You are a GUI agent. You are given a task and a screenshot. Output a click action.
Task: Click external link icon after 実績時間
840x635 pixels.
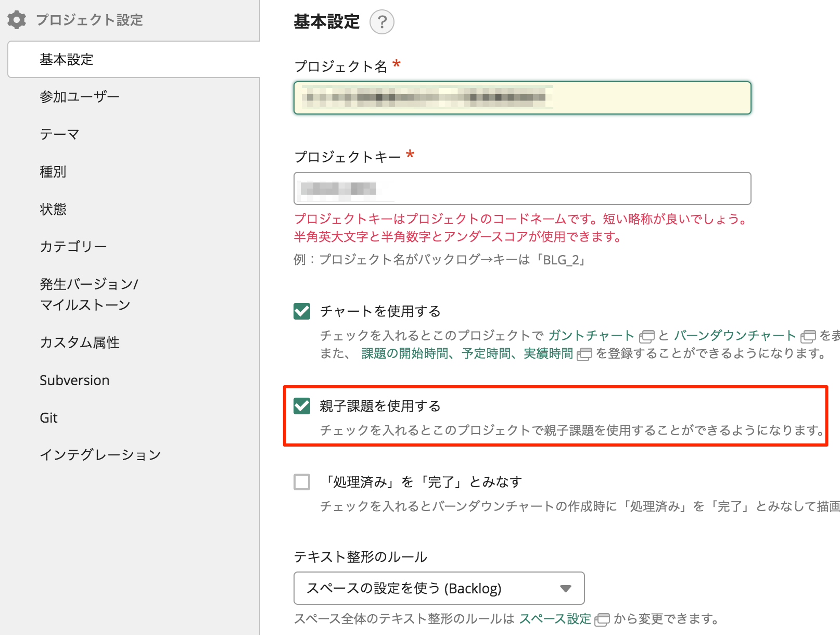pyautogui.click(x=584, y=354)
